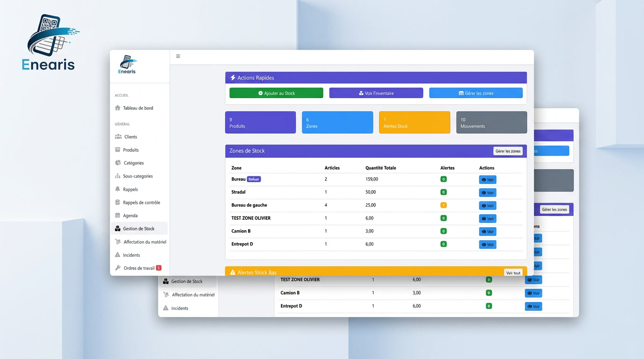Image resolution: width=644 pixels, height=359 pixels.
Task: Open the Zones count card
Action: pos(337,122)
